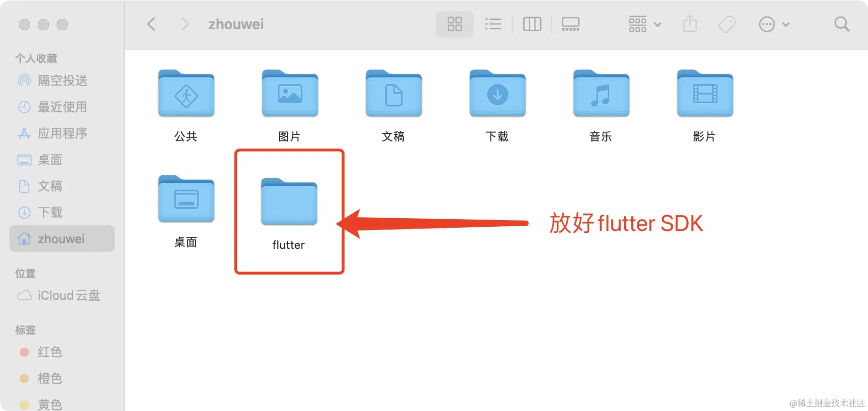The width and height of the screenshot is (868, 411).
Task: Click the tag icon in toolbar
Action: click(x=727, y=24)
